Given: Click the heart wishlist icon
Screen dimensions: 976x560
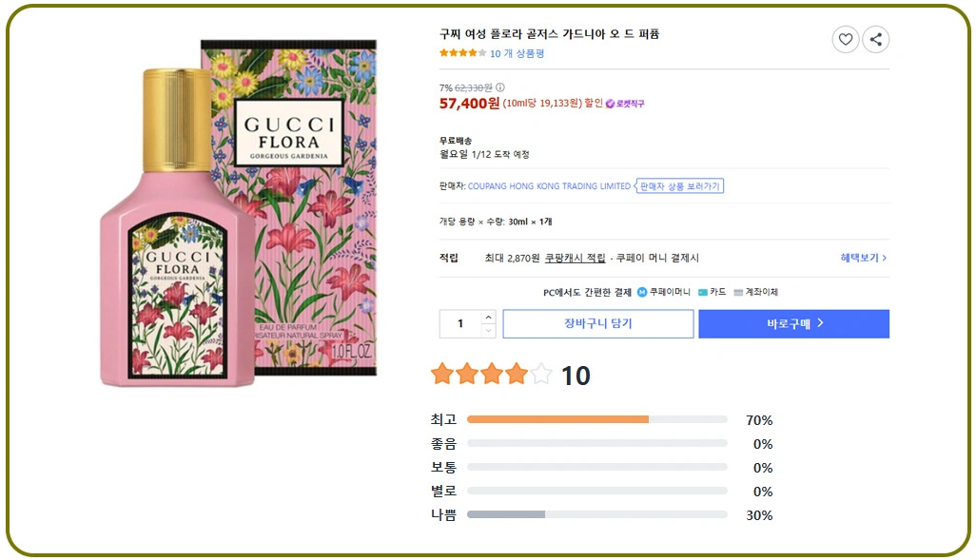Looking at the screenshot, I should pos(845,39).
